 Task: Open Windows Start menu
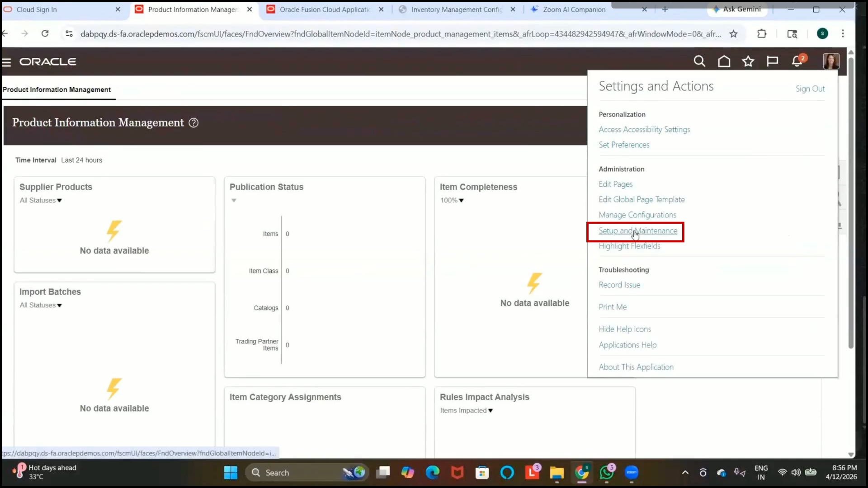tap(231, 473)
